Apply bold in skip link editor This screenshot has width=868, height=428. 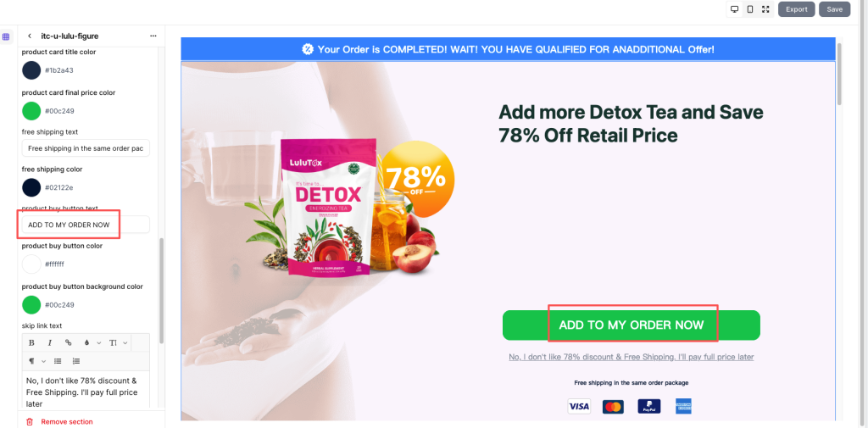tap(31, 343)
